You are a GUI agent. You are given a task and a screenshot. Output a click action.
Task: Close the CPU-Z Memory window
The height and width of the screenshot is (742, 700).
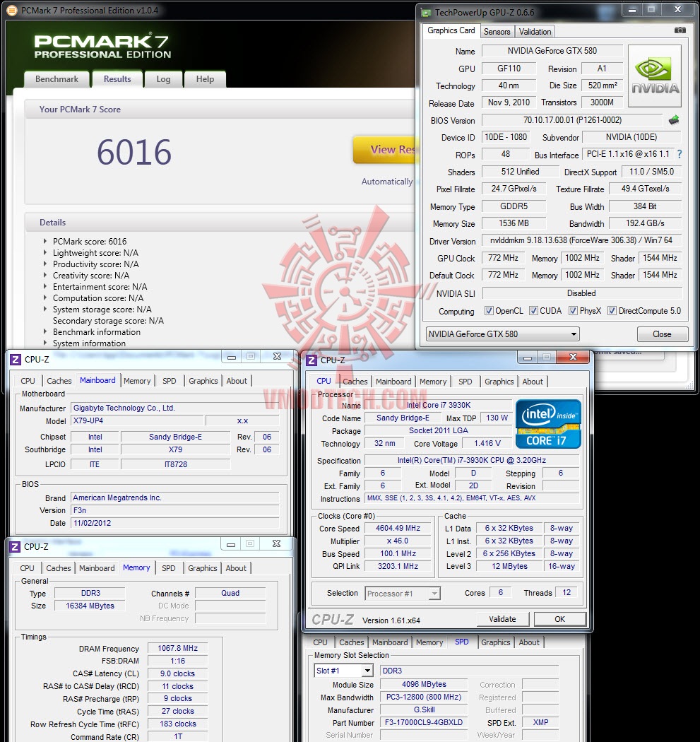coord(277,544)
